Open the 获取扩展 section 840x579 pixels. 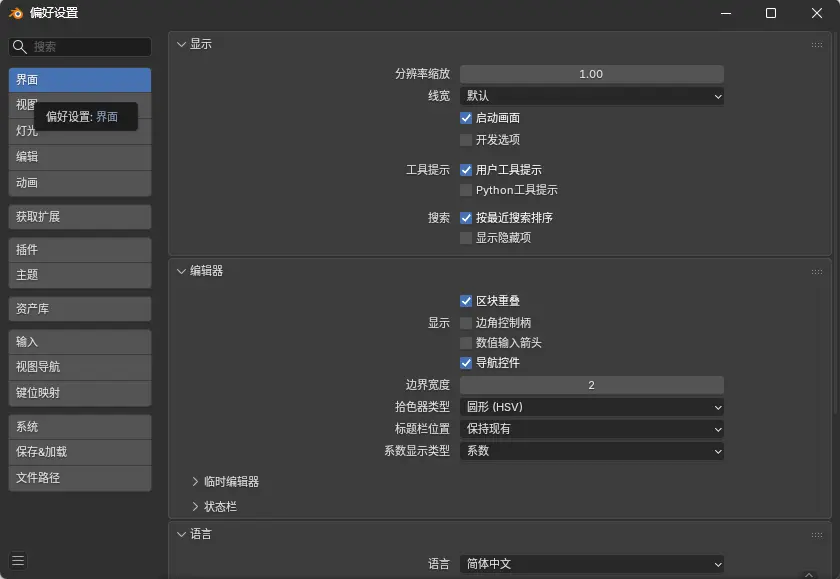pyautogui.click(x=80, y=217)
